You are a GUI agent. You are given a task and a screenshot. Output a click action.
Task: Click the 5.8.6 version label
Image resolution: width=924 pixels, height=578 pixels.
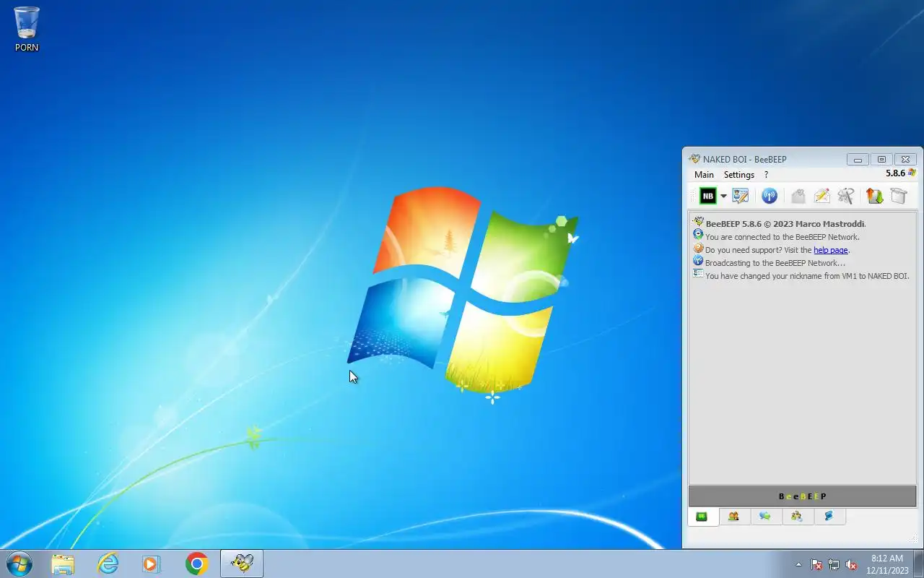tap(895, 173)
